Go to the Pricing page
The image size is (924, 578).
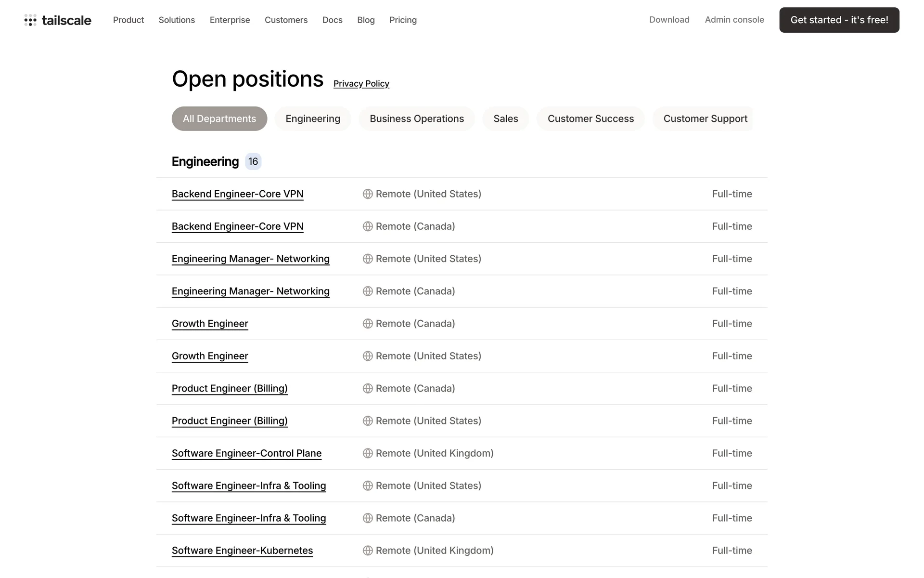[x=403, y=20]
